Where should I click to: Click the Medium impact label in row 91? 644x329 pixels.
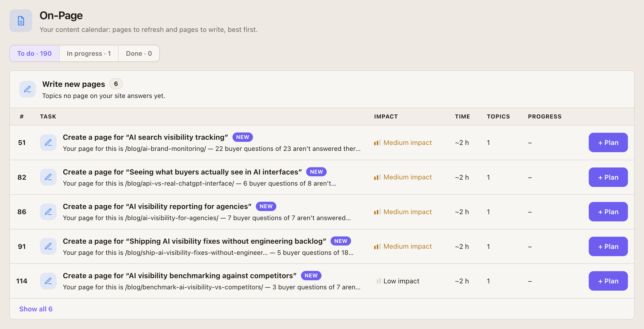point(408,246)
